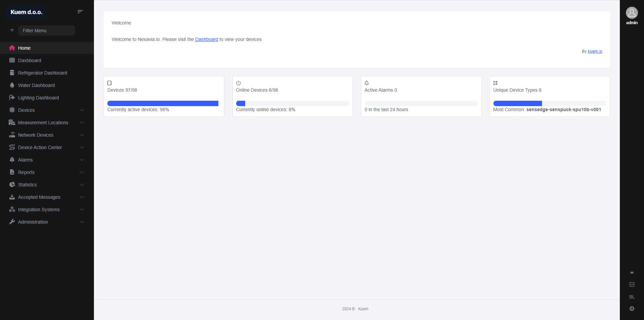Open the kuem.si link
This screenshot has height=320, width=644.
pyautogui.click(x=595, y=51)
